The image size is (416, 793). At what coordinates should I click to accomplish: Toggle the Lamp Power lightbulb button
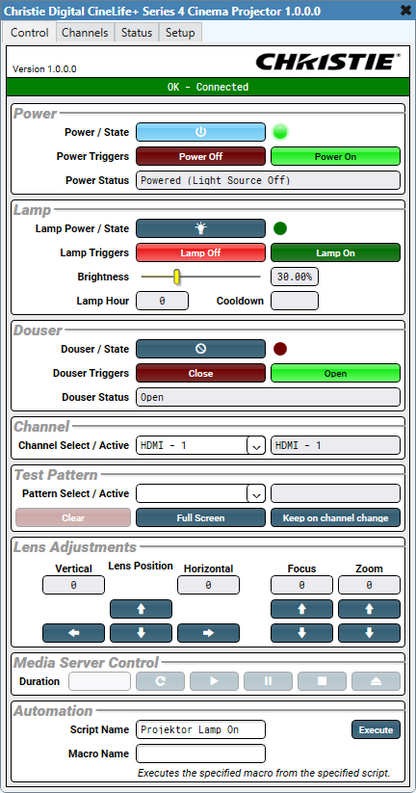pyautogui.click(x=201, y=229)
